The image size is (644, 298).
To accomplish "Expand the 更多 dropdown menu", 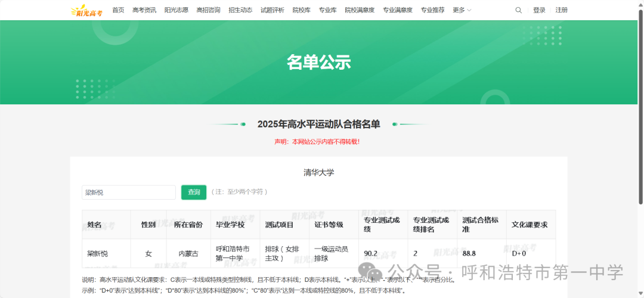I will coord(462,10).
